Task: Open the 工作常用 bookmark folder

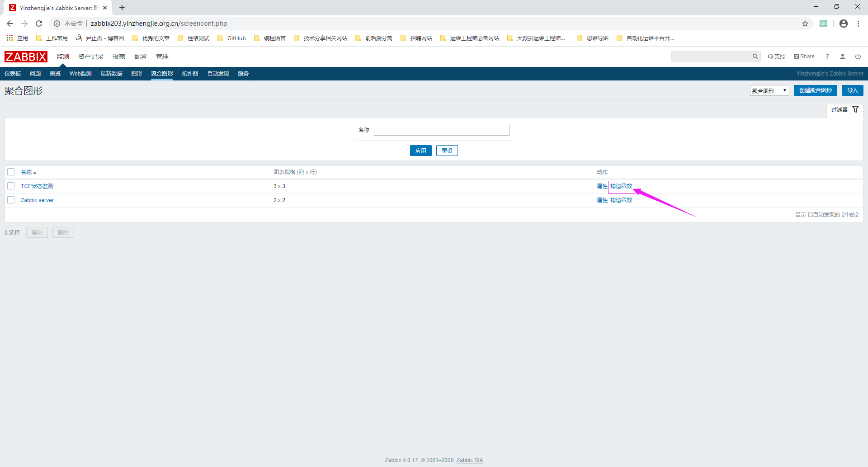Action: (52, 38)
